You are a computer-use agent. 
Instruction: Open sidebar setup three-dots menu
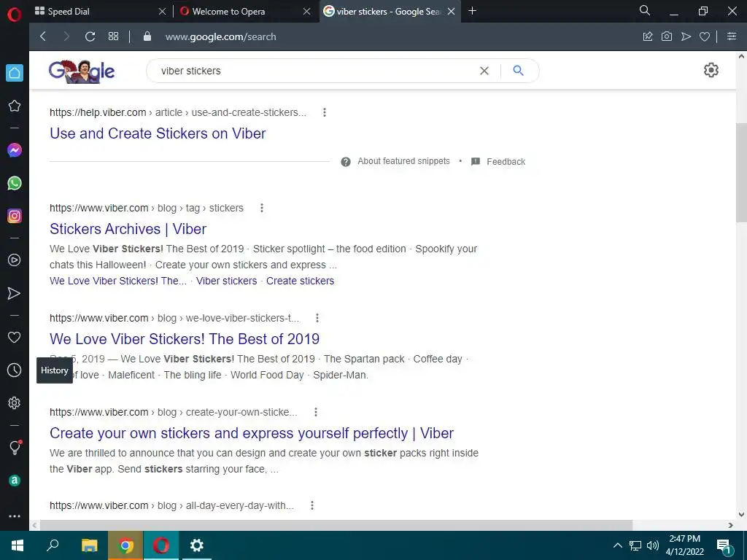[15, 516]
